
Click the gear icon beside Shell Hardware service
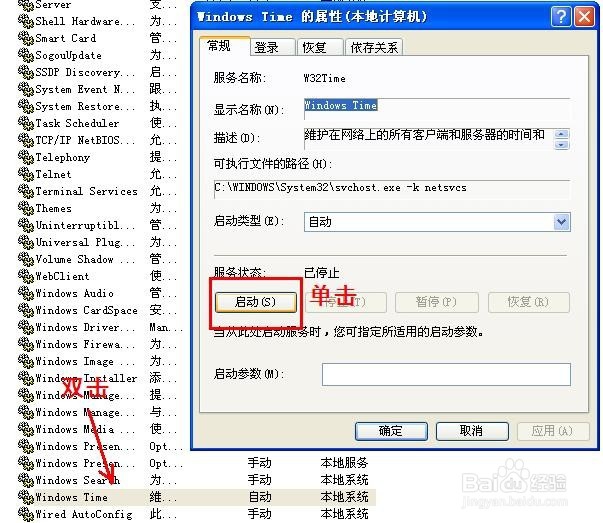point(26,21)
